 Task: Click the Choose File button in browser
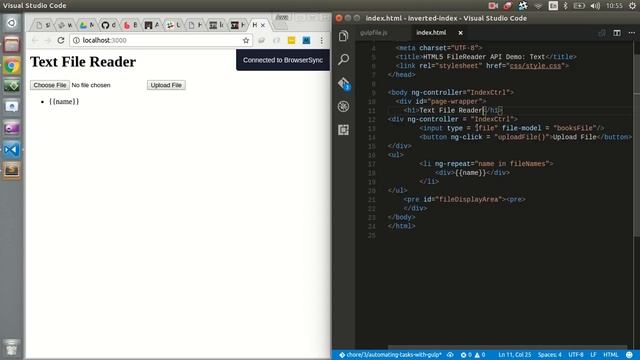pyautogui.click(x=50, y=85)
